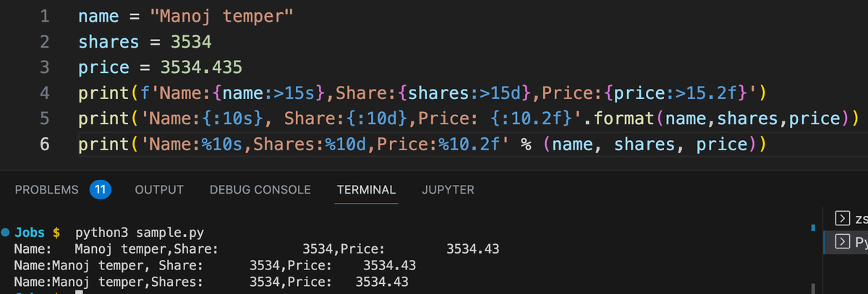This screenshot has width=868, height=294.
Task: Click the Problems count badge showing 11
Action: click(100, 190)
